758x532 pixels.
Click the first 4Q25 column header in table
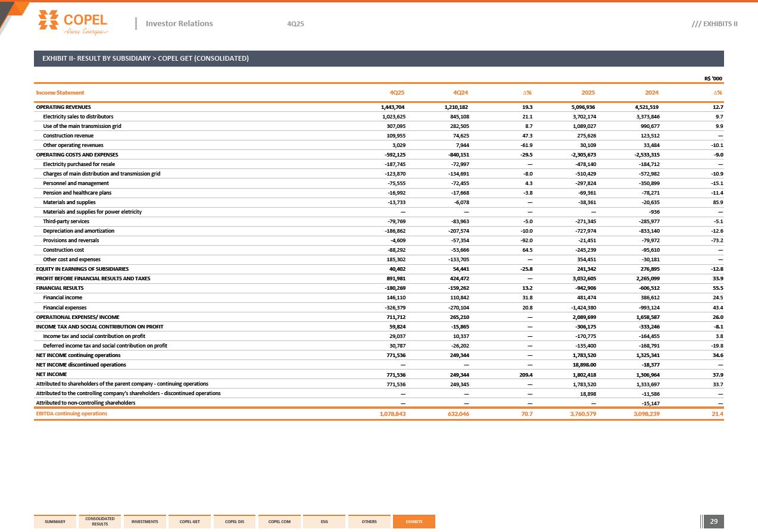pyautogui.click(x=397, y=93)
